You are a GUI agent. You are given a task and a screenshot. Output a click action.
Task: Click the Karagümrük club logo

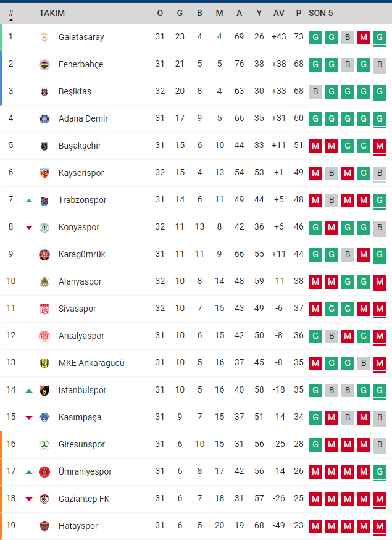[44, 255]
